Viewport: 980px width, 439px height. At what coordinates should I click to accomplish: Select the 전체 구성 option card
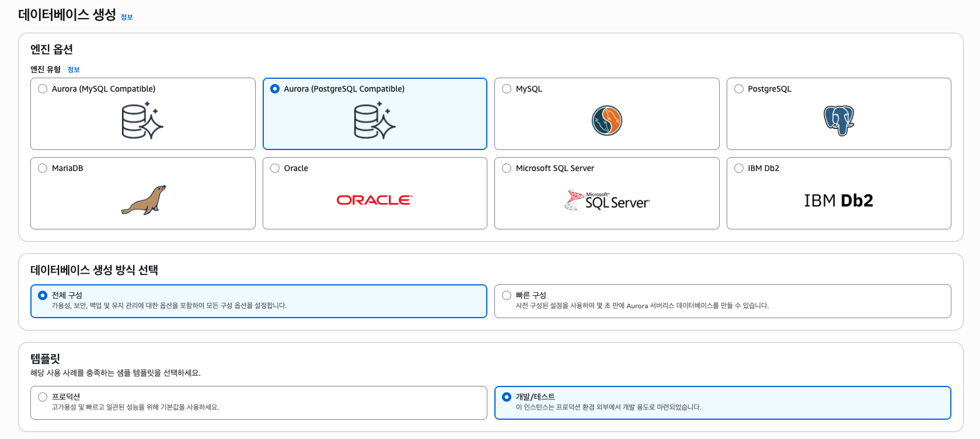(x=259, y=301)
